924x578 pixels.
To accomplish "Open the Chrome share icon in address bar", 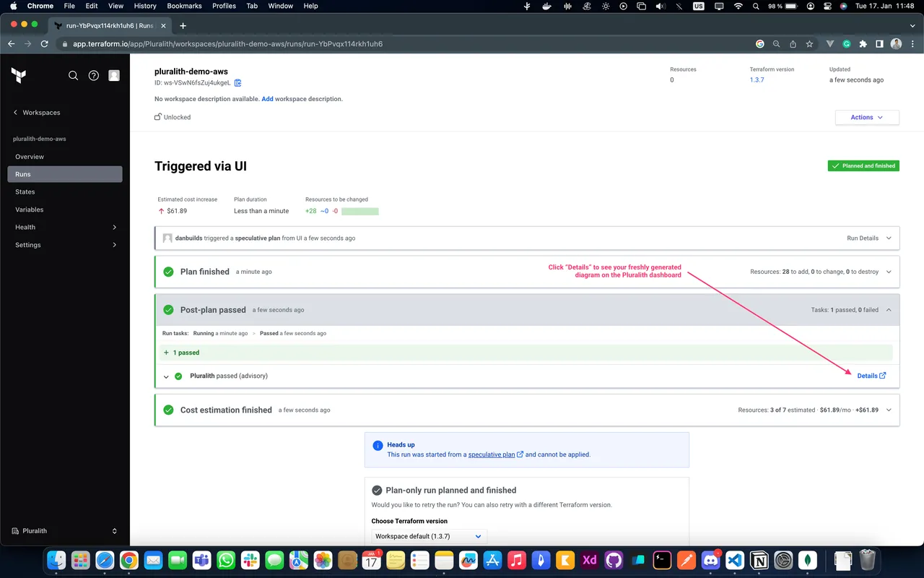I will pyautogui.click(x=793, y=44).
